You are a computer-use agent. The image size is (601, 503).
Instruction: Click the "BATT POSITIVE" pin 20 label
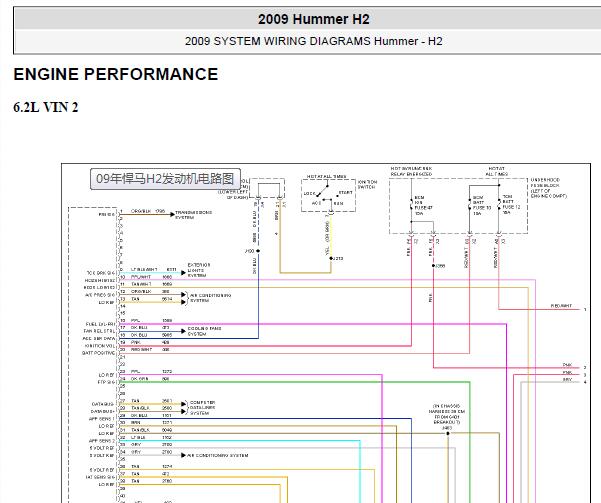coord(98,353)
